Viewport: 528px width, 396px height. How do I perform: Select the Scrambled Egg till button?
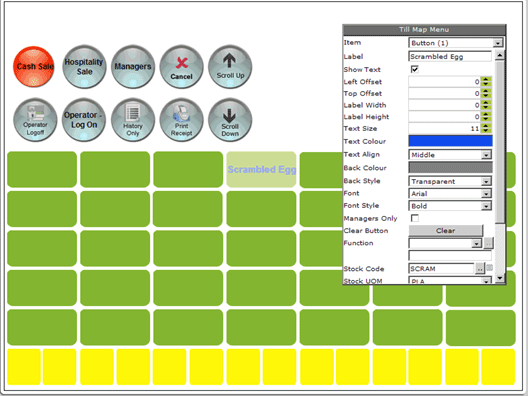click(x=261, y=169)
